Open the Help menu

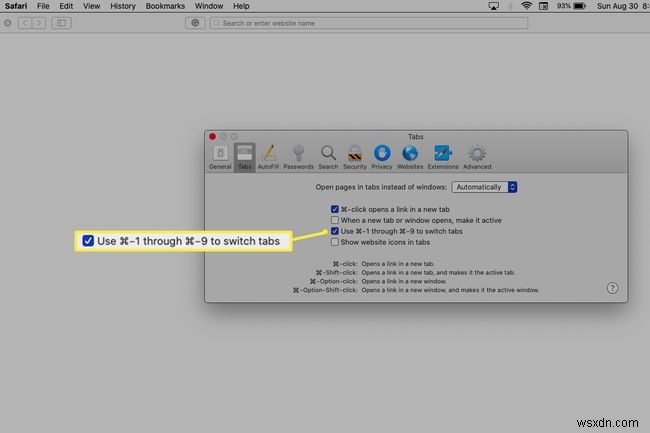241,6
